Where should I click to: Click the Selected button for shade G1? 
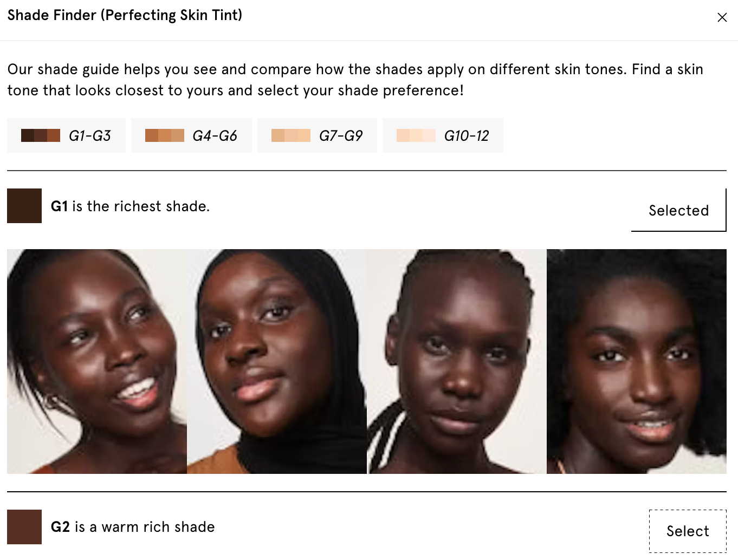(678, 210)
